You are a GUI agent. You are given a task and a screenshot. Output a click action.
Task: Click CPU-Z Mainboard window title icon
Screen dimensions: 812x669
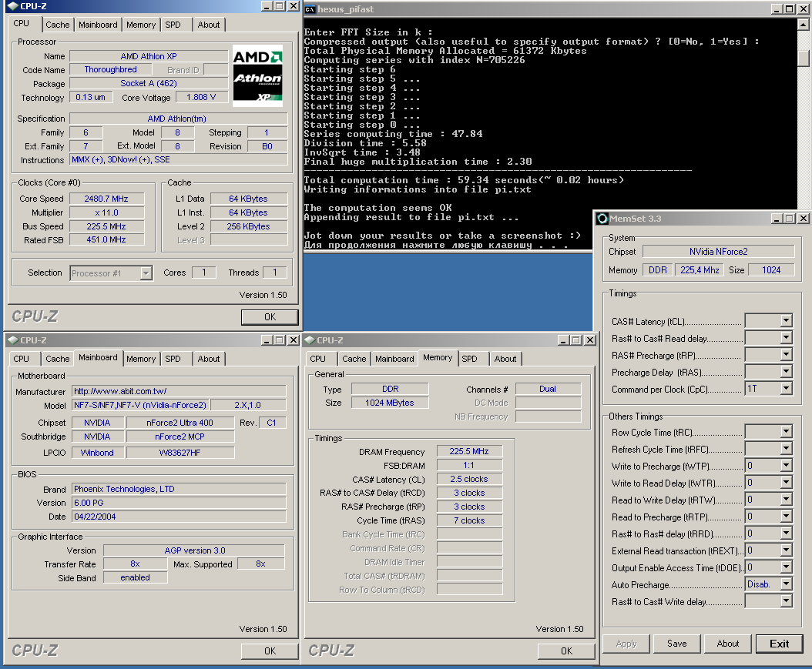click(x=13, y=340)
